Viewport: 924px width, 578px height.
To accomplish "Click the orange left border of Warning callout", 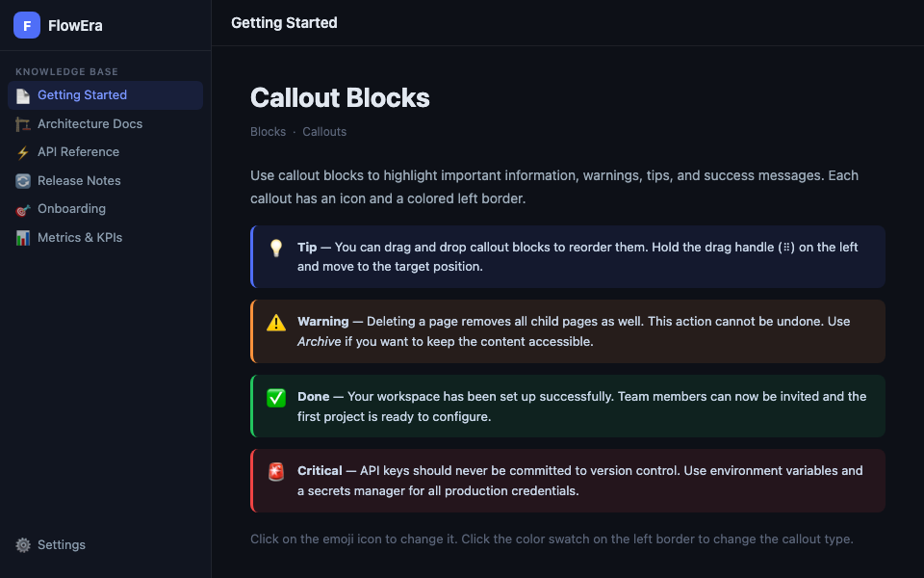I will [252, 331].
